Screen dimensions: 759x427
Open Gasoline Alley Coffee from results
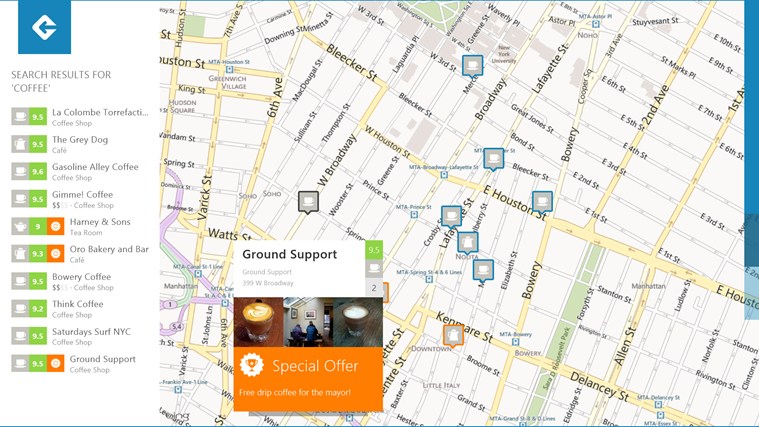click(95, 167)
